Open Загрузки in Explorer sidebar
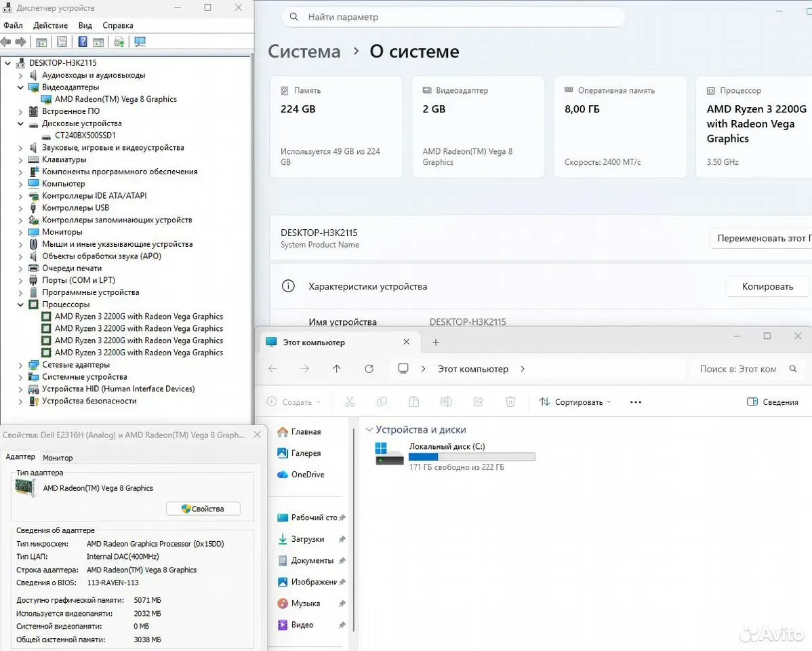Viewport: 812px width, 651px height. tap(301, 539)
